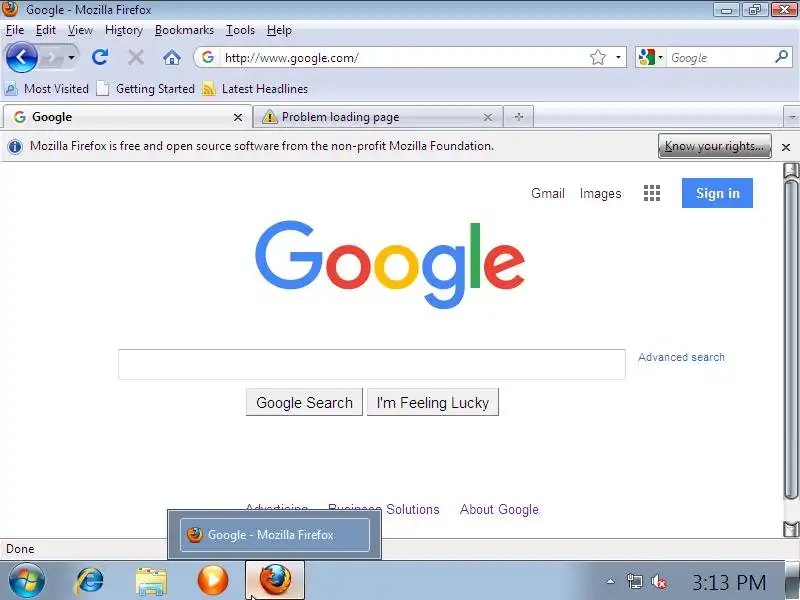The width and height of the screenshot is (800, 600).
Task: Open the Edit menu
Action: (45, 30)
